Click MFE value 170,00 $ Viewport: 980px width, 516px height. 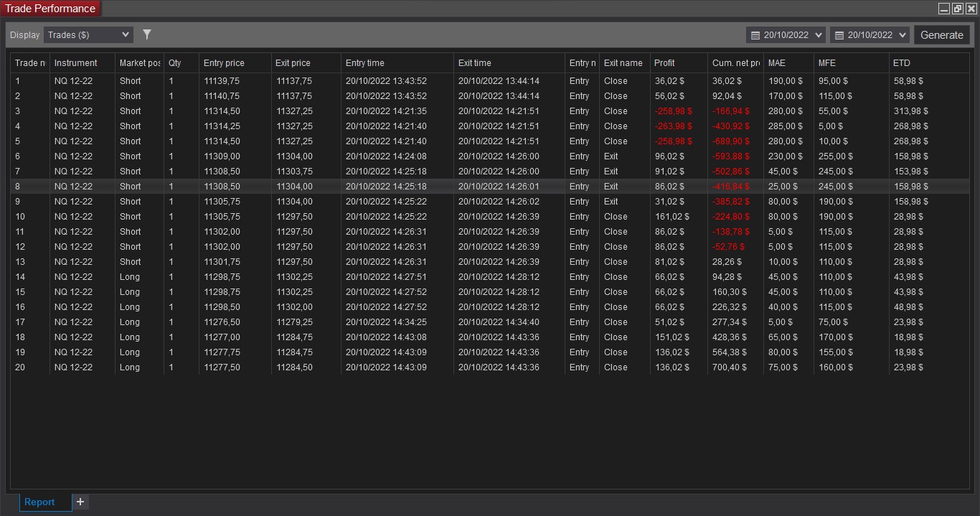(x=836, y=337)
